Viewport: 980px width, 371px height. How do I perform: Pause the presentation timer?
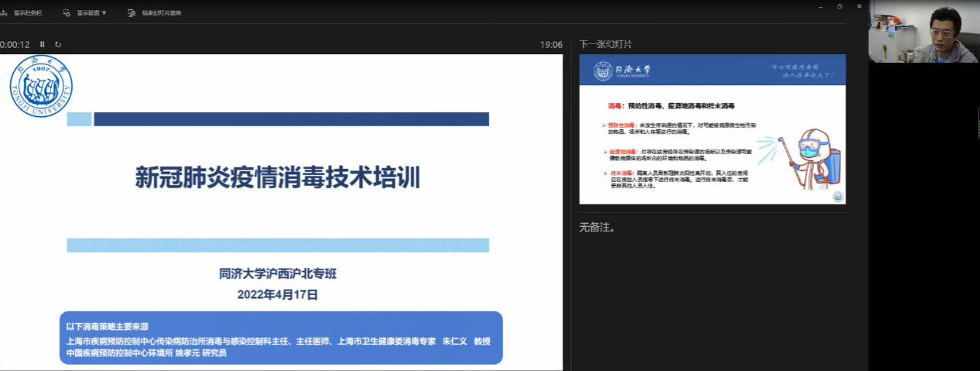[43, 44]
